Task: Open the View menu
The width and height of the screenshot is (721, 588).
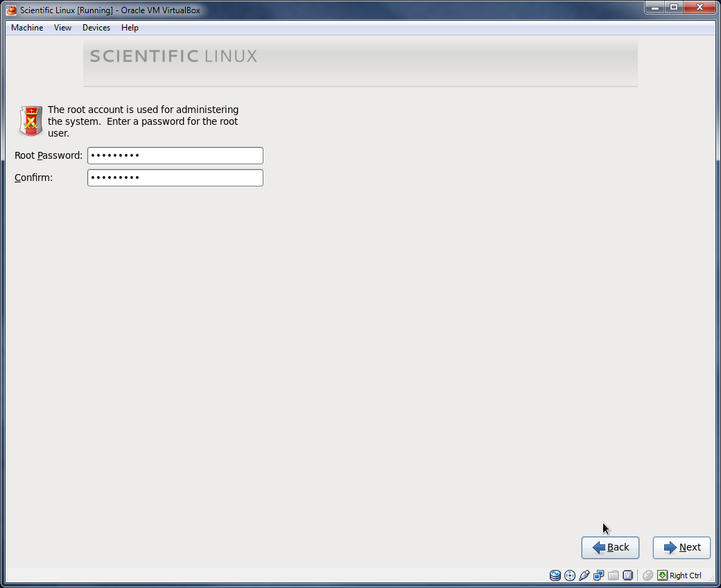Action: (62, 28)
